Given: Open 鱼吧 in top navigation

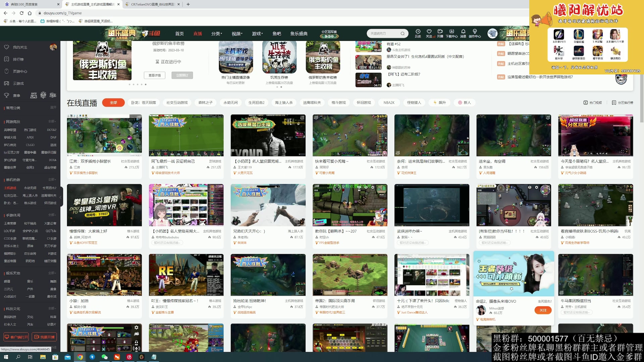Looking at the screenshot, I should 277,34.
